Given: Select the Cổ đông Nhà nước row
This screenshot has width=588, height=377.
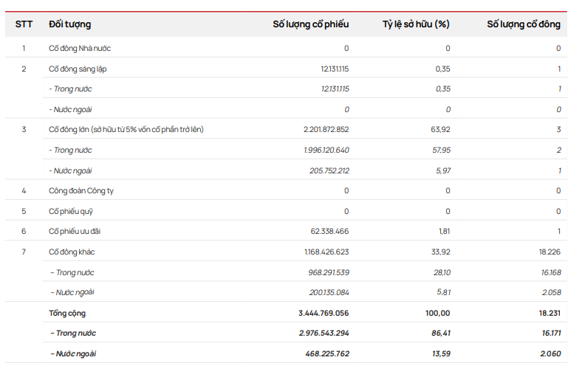Looking at the screenshot, I should click(80, 49).
